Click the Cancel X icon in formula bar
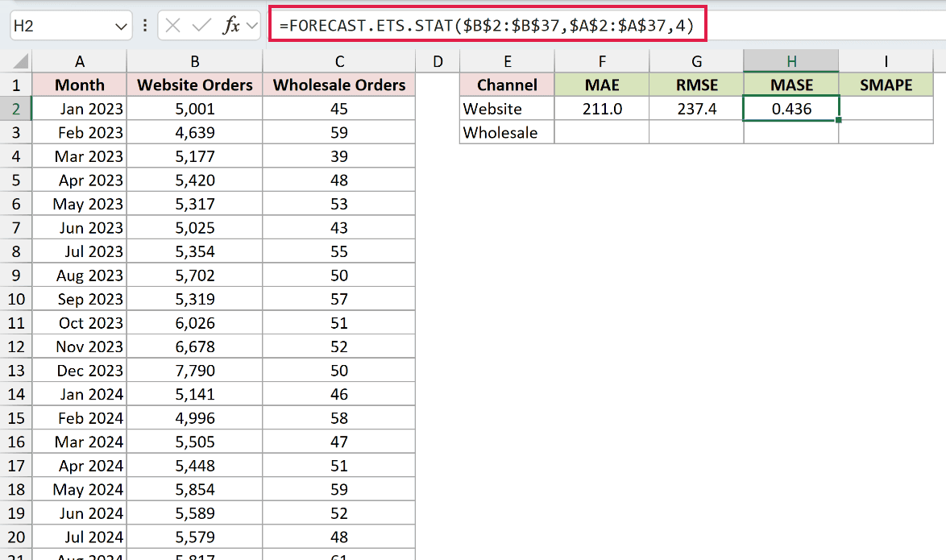 pyautogui.click(x=173, y=25)
